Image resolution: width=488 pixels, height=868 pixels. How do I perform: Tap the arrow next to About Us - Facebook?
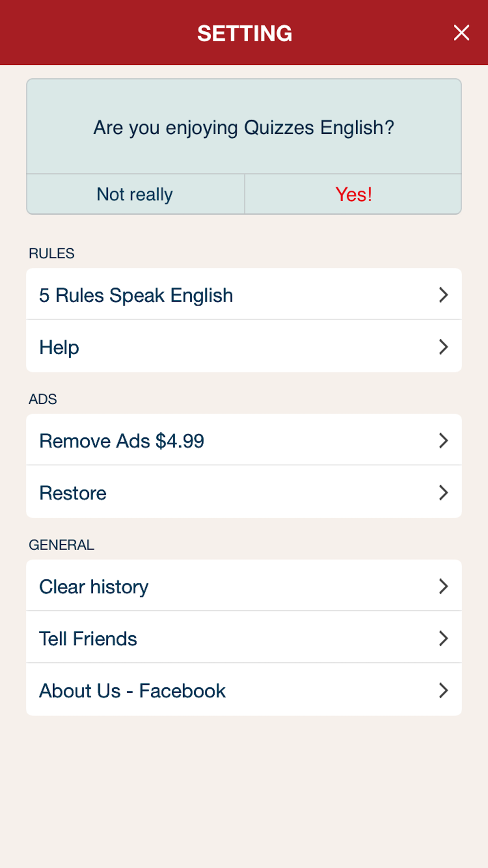pyautogui.click(x=443, y=690)
